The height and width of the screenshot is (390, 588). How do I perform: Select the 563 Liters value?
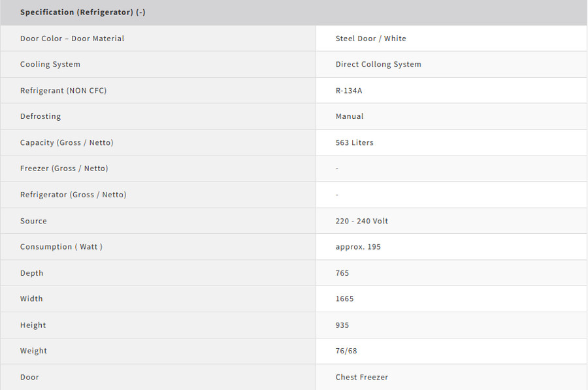354,143
